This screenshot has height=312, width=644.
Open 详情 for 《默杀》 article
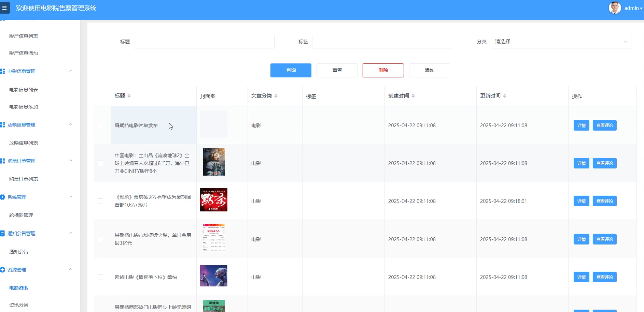pyautogui.click(x=582, y=201)
